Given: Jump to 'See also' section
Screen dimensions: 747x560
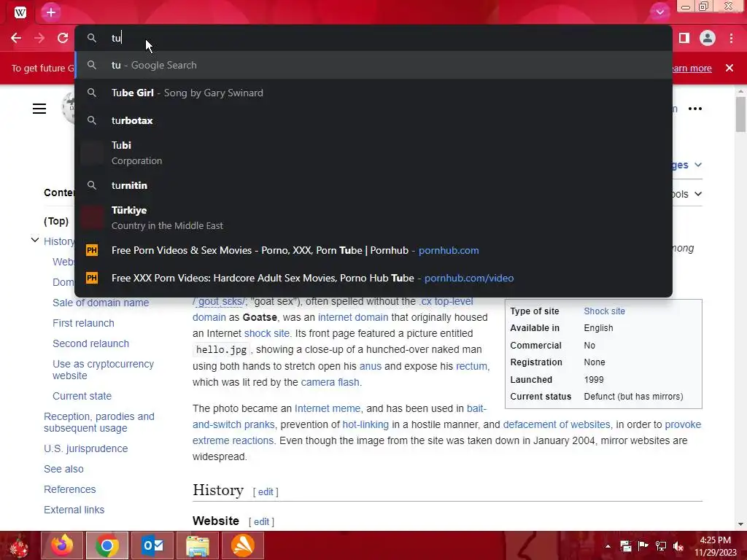Looking at the screenshot, I should click(63, 469).
